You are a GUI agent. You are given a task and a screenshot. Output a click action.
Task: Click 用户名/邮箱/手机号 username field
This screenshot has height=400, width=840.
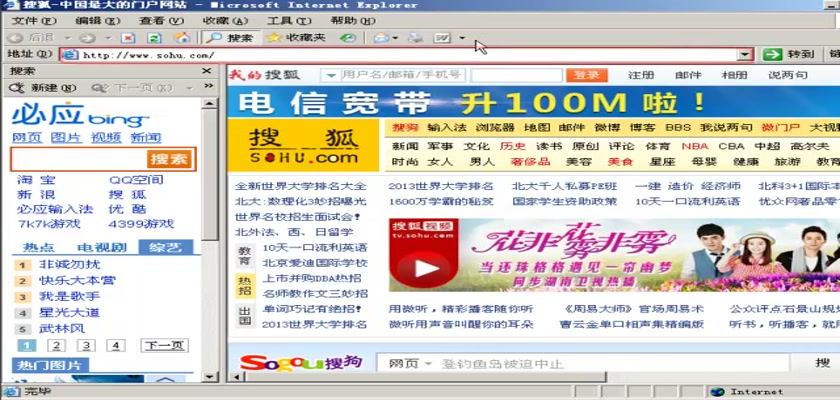[x=400, y=75]
